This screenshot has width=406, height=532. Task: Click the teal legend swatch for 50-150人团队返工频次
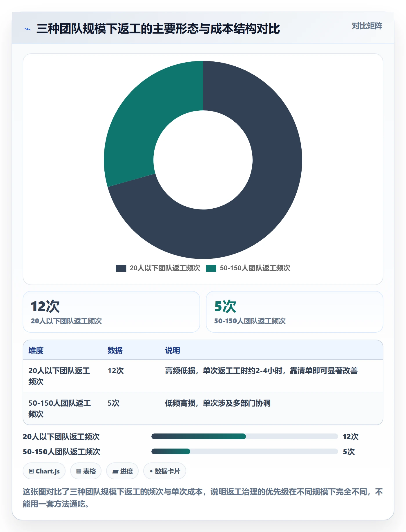211,268
